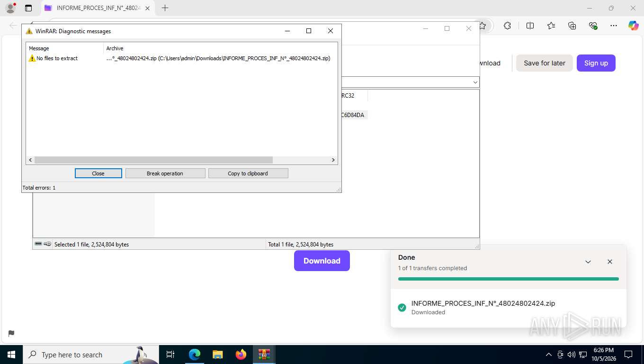Viewport: 644px width, 364px height.
Task: Switch to WinRAR on the taskbar
Action: 264,355
